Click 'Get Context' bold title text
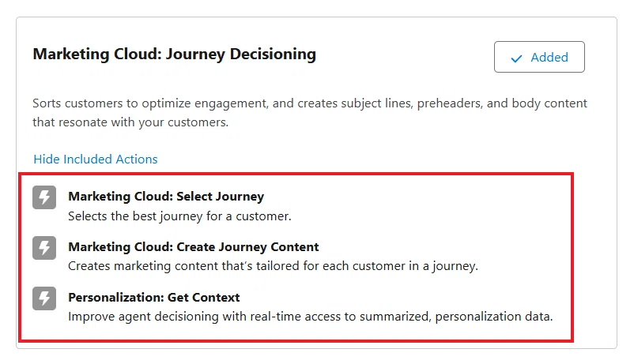Image resolution: width=634 pixels, height=364 pixels. tap(203, 298)
